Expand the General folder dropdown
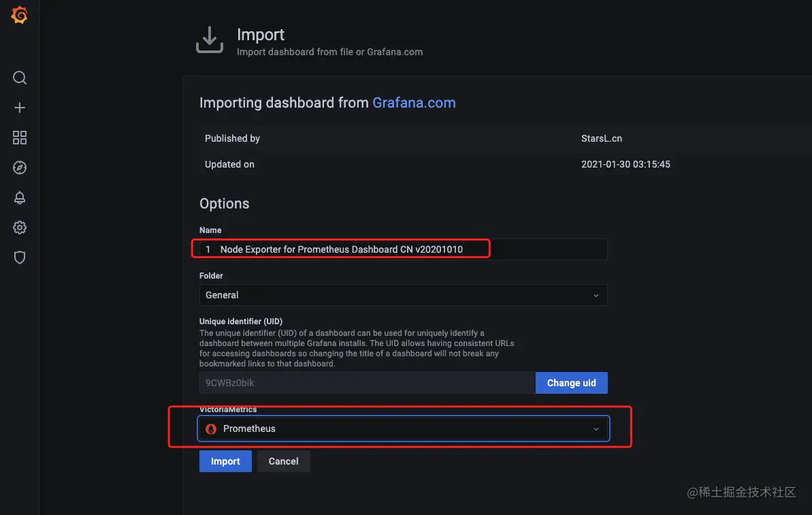The image size is (812, 515). (x=403, y=295)
